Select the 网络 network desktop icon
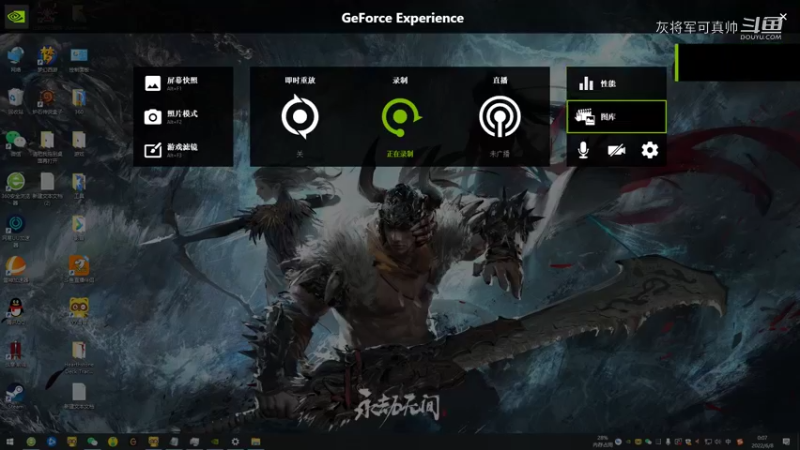The height and width of the screenshot is (450, 800). [16, 59]
